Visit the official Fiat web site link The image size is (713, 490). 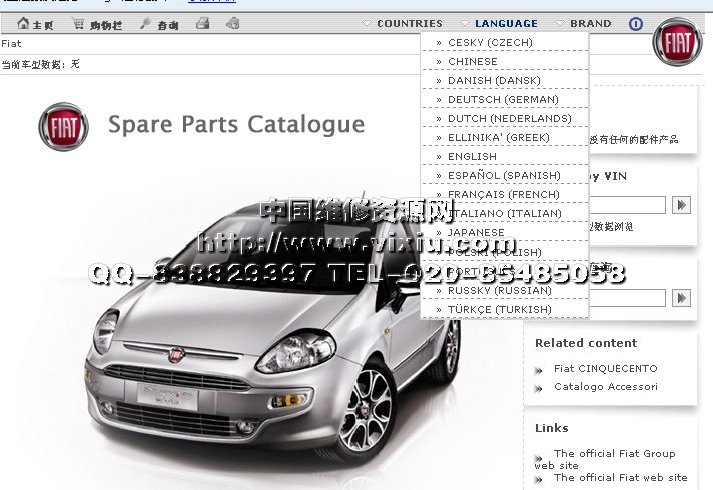[620, 477]
